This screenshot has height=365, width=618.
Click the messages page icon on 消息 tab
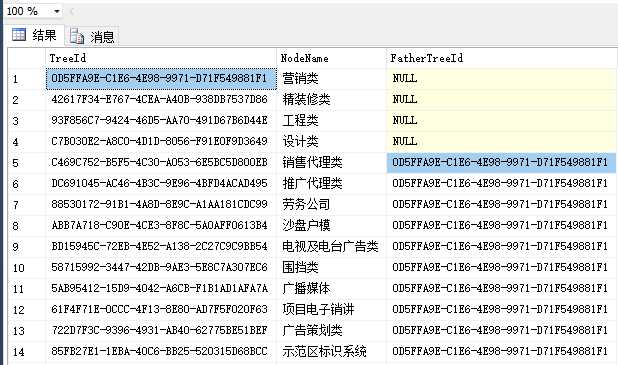tap(77, 36)
